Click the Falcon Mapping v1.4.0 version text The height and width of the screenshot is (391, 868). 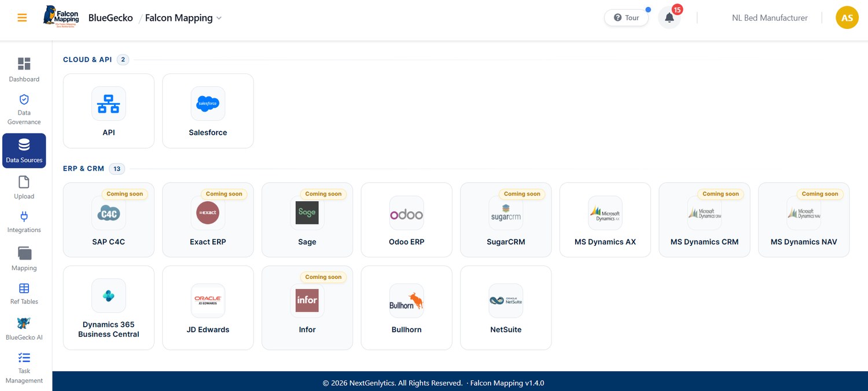[x=507, y=383]
